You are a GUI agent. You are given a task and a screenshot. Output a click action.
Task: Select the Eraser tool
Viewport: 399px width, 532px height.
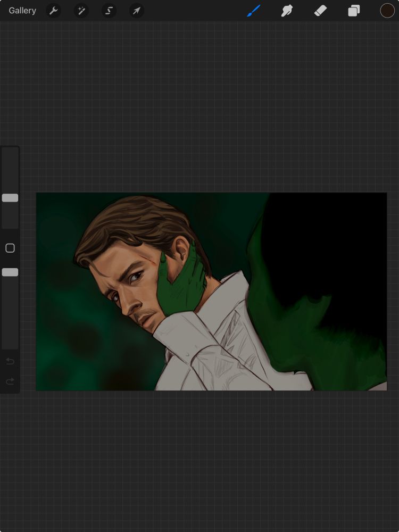coord(320,11)
